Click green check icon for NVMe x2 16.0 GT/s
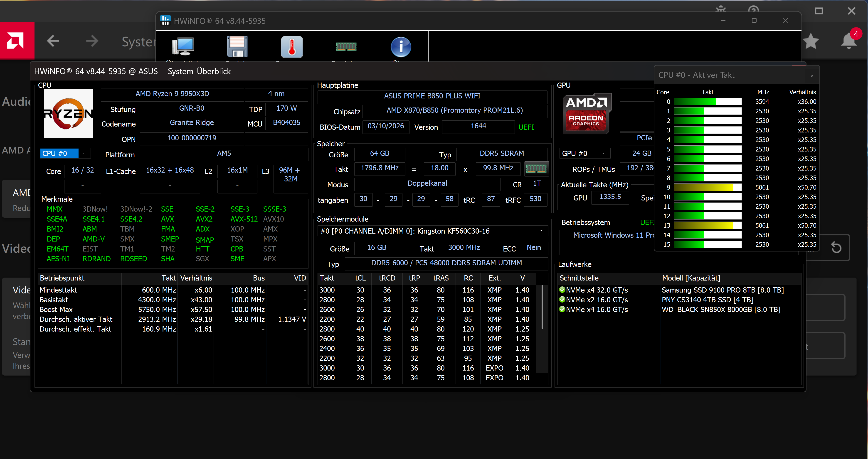 (x=562, y=299)
